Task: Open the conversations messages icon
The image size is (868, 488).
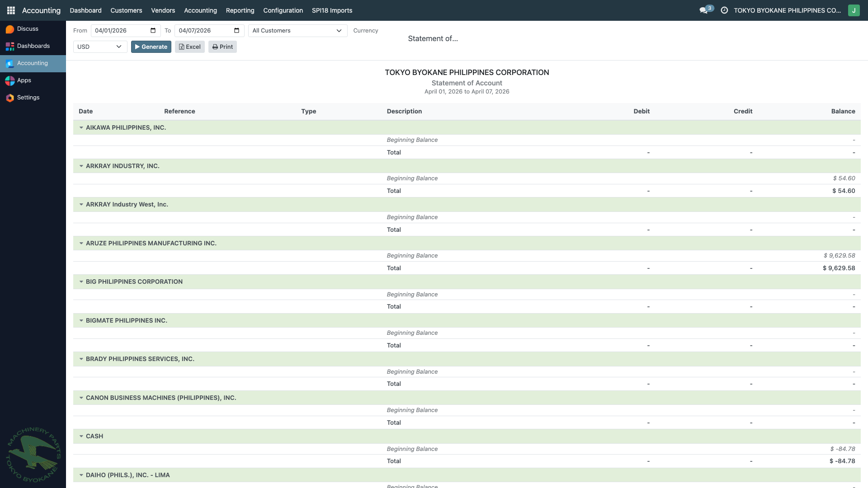Action: click(x=703, y=10)
